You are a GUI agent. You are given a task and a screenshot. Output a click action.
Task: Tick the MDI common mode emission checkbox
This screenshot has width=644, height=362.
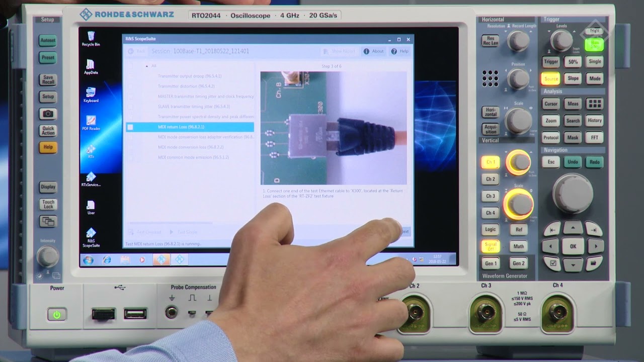130,157
